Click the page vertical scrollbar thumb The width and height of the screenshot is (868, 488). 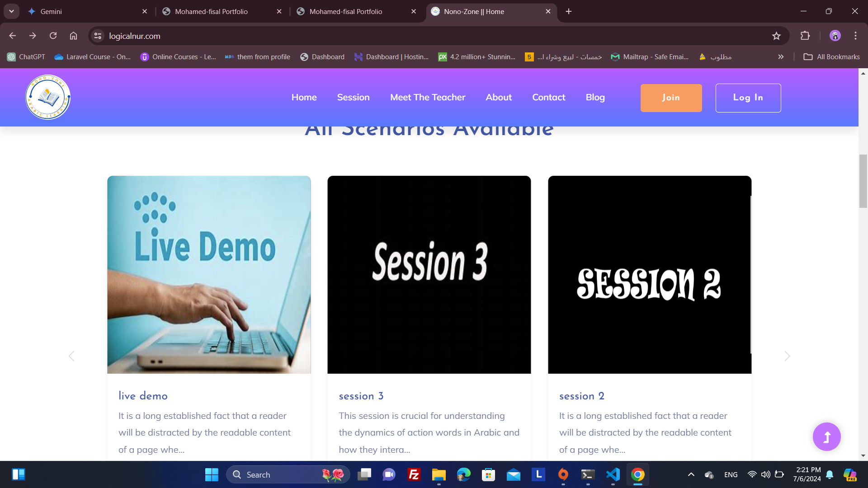pyautogui.click(x=863, y=181)
